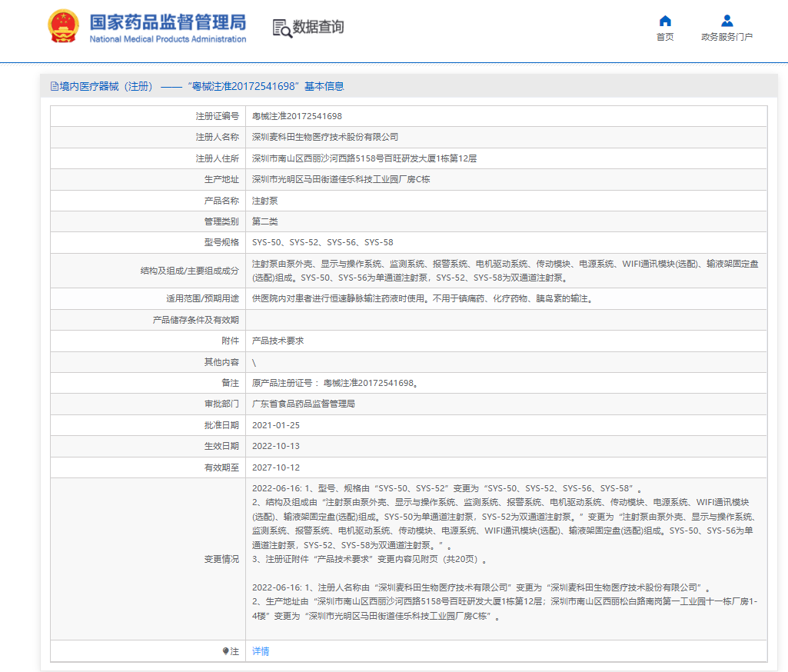Screen dimensions: 788x672
Task: Click the 变更情况 label cell
Action: (x=148, y=559)
